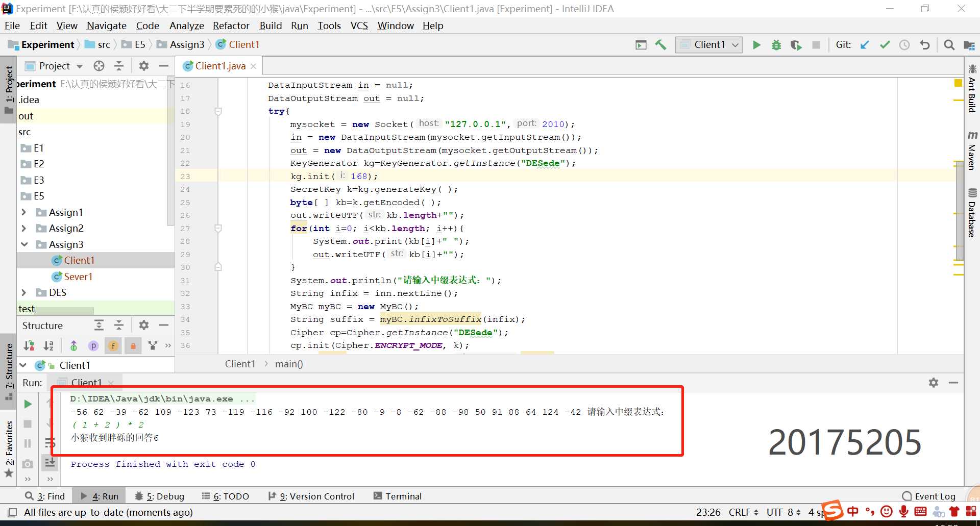Screen dimensions: 980x526
Task: Open the Maven side panel
Action: tap(972, 150)
